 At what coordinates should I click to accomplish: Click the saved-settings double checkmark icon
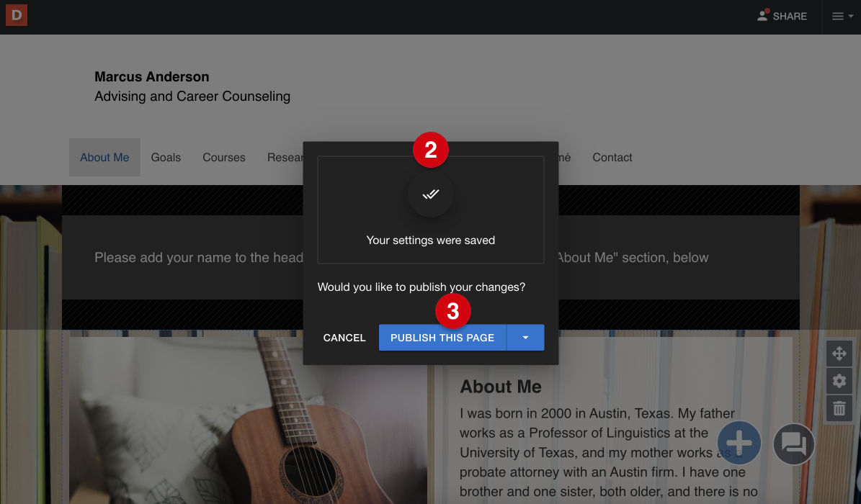430,194
